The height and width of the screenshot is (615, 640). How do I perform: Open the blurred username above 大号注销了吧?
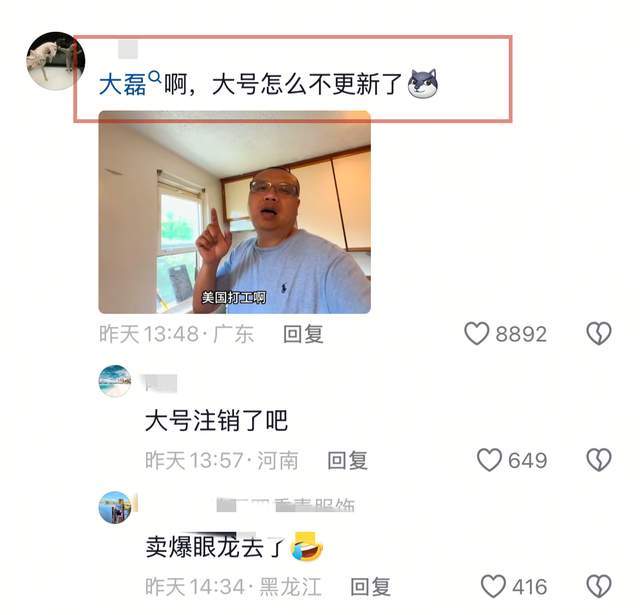click(x=161, y=384)
